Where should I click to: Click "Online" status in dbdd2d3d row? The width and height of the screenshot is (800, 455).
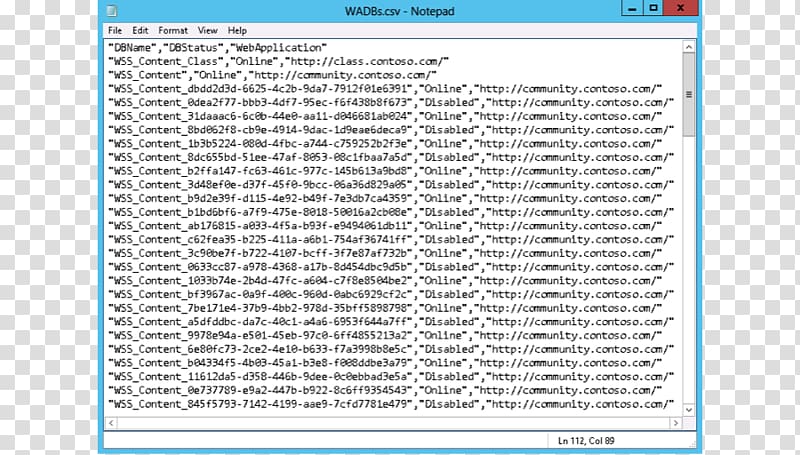click(443, 89)
